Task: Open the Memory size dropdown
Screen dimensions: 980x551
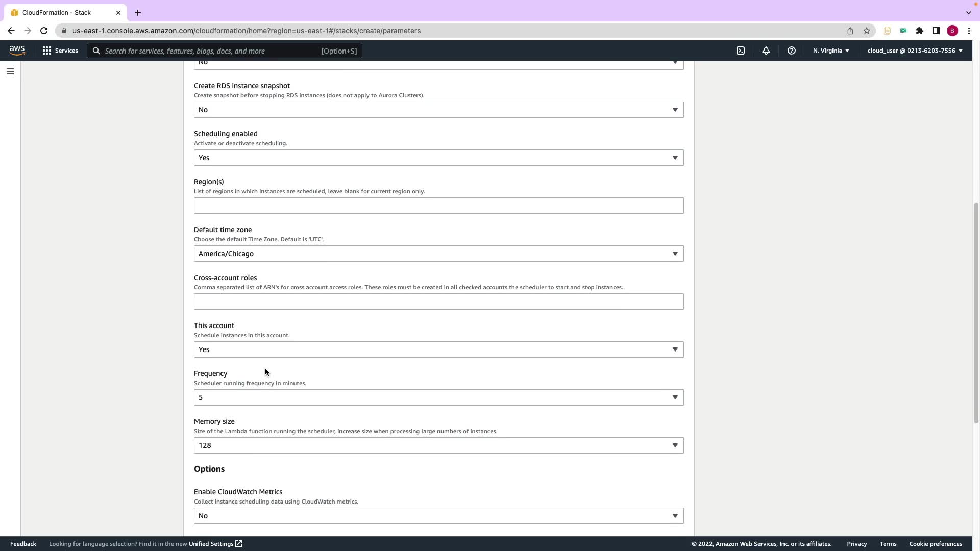Action: click(438, 445)
